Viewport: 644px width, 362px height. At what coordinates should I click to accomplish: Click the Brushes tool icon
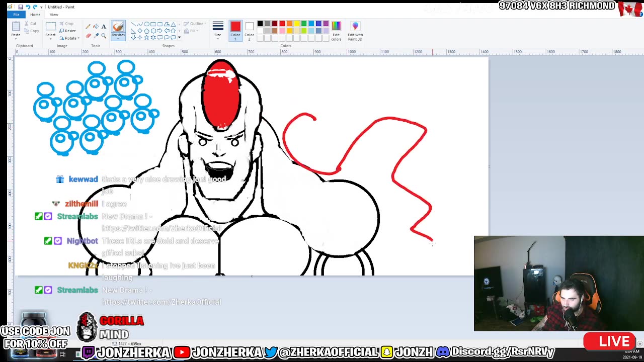point(118,27)
